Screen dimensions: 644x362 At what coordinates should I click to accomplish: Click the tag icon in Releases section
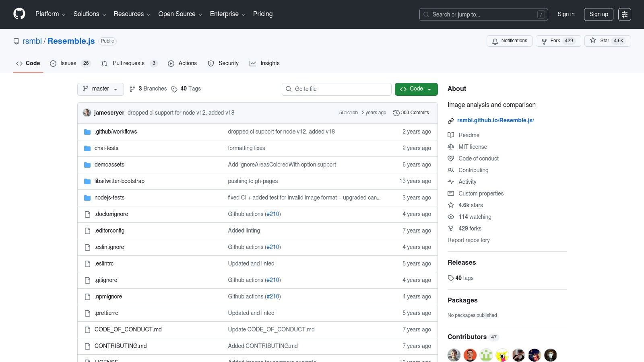(451, 278)
